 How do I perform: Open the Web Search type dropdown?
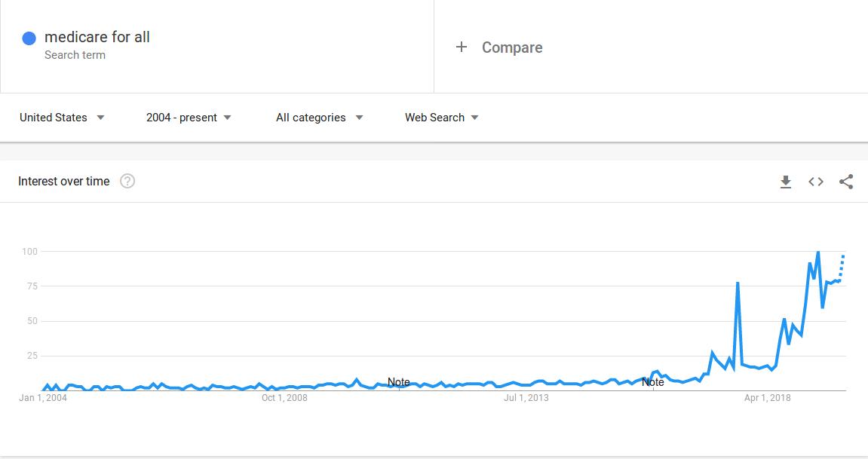point(442,118)
